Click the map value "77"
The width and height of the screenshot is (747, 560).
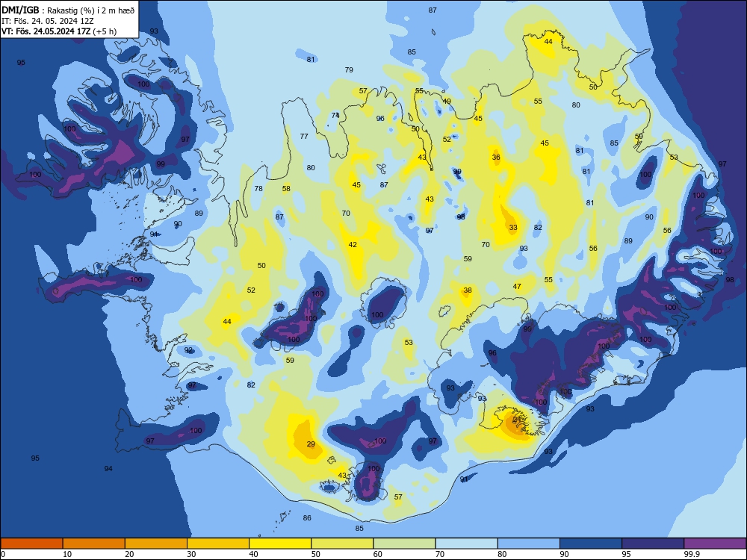[x=304, y=136]
